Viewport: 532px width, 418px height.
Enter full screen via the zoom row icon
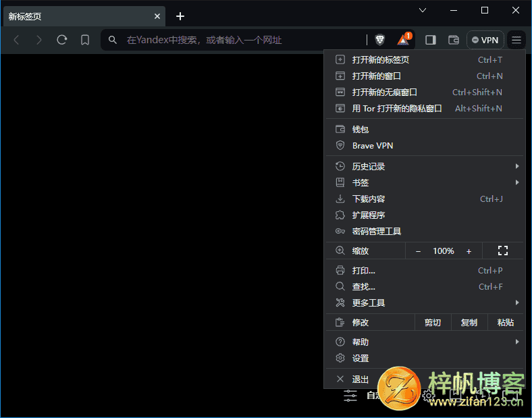(503, 251)
